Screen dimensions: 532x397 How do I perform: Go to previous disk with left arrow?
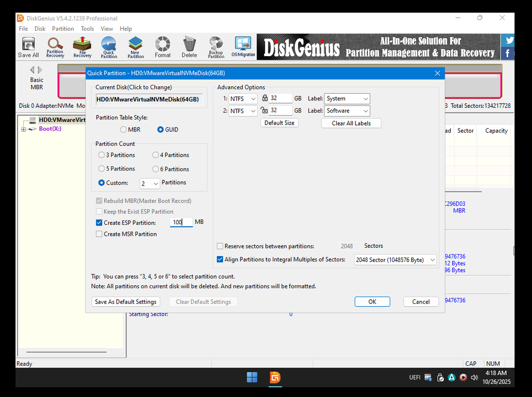(32, 70)
